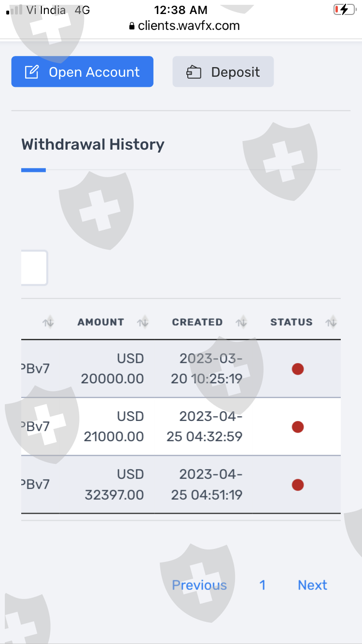Click the white input box above table

34,267
